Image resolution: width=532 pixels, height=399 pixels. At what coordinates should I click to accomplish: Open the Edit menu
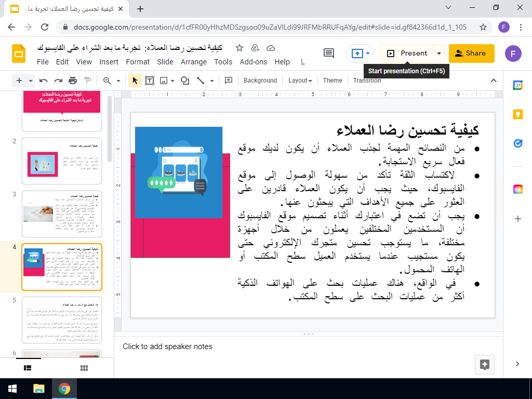pos(62,62)
